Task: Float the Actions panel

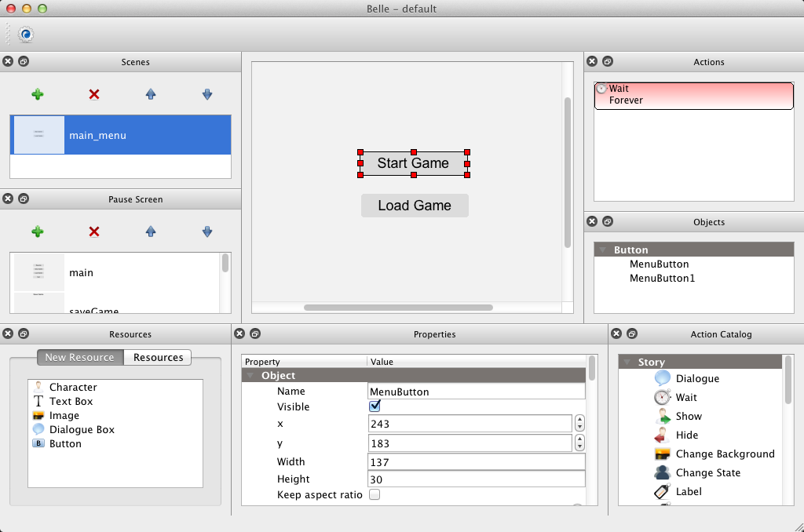Action: (608, 61)
